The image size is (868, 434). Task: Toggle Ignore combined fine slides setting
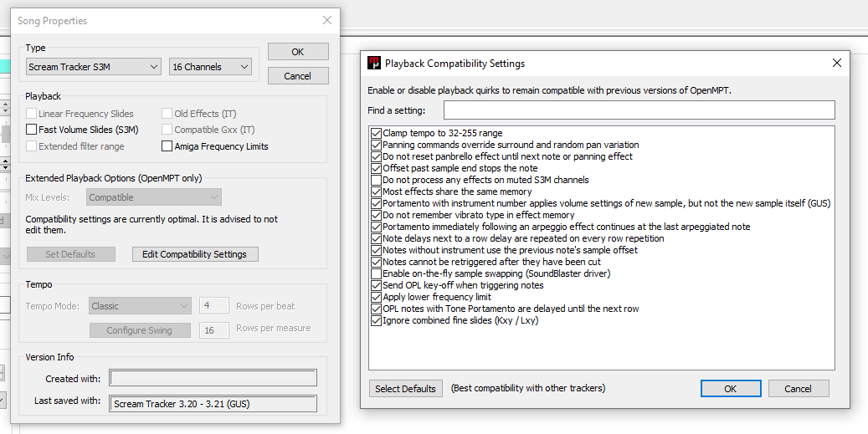pyautogui.click(x=376, y=320)
